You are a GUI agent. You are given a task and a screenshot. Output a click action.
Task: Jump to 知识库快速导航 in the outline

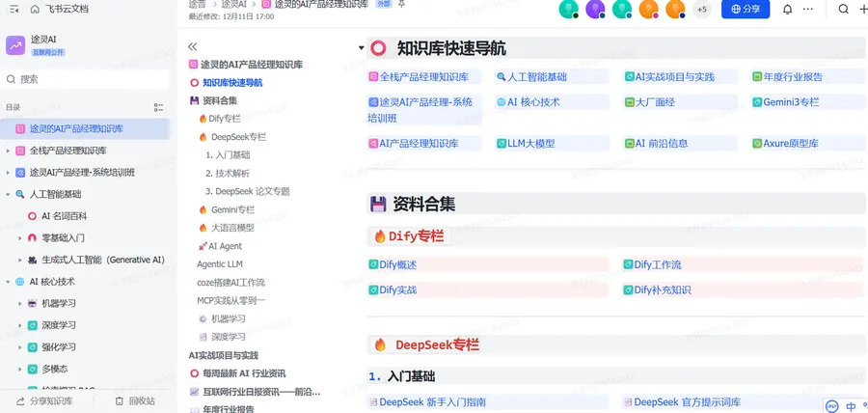point(232,82)
